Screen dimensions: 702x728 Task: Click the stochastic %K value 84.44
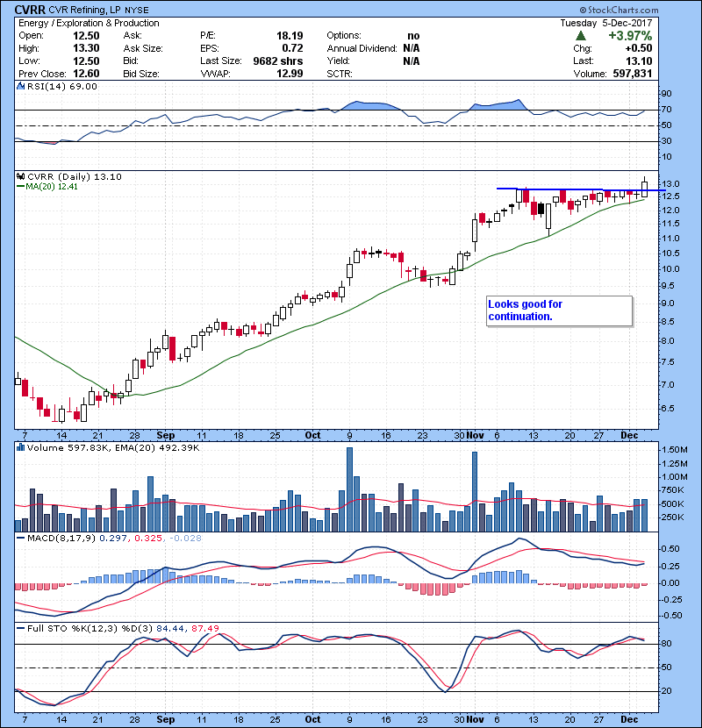point(170,628)
